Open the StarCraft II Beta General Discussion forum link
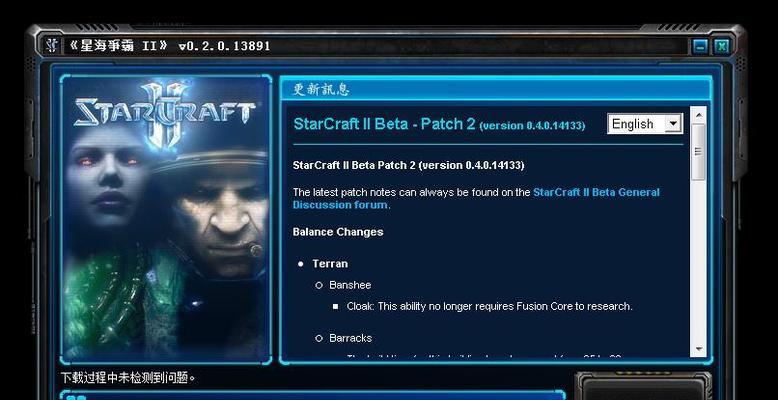Screen dimensions: 778x400 (476, 198)
